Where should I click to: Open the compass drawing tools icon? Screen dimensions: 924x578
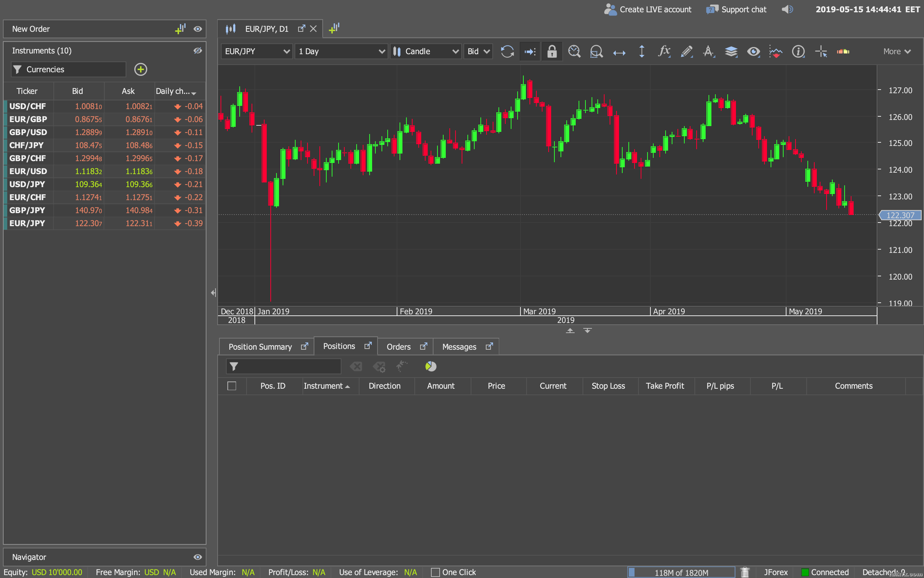709,51
